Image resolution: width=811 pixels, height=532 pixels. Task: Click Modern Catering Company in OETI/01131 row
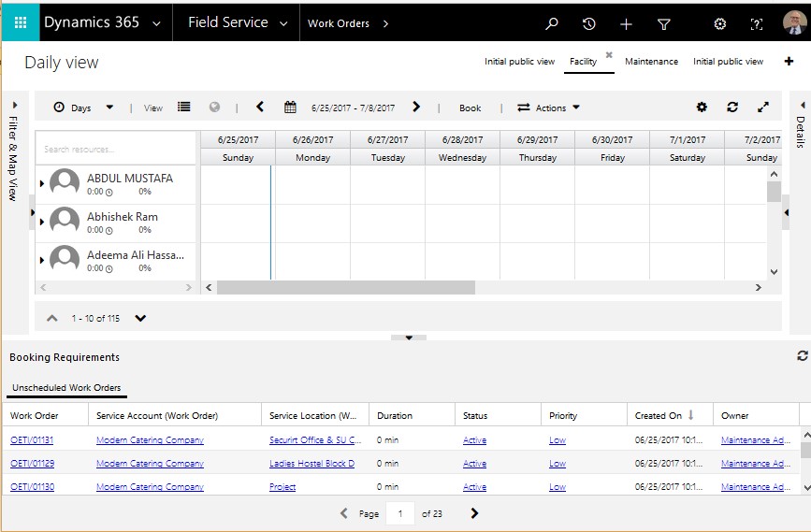coord(150,440)
